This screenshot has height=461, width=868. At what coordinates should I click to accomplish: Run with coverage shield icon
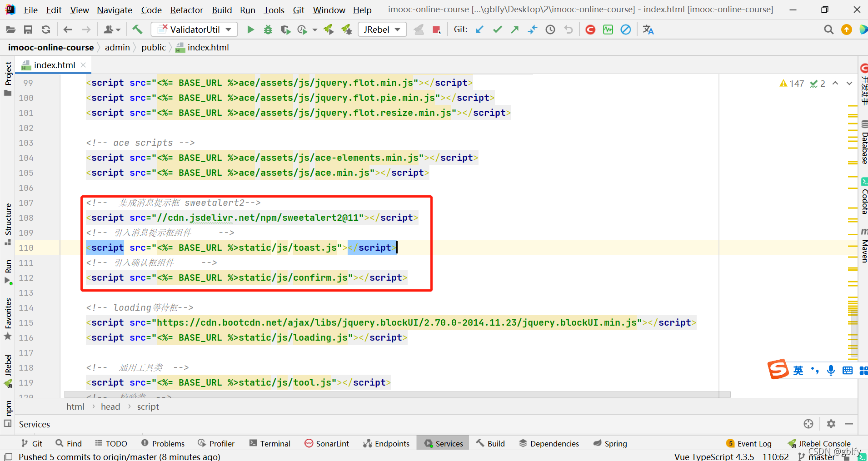point(285,30)
